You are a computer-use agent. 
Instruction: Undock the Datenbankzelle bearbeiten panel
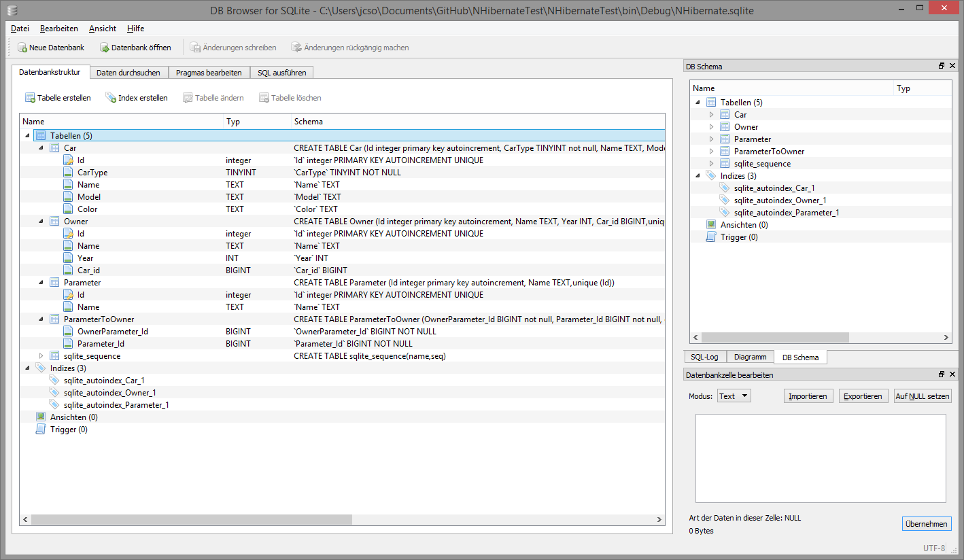click(x=942, y=374)
